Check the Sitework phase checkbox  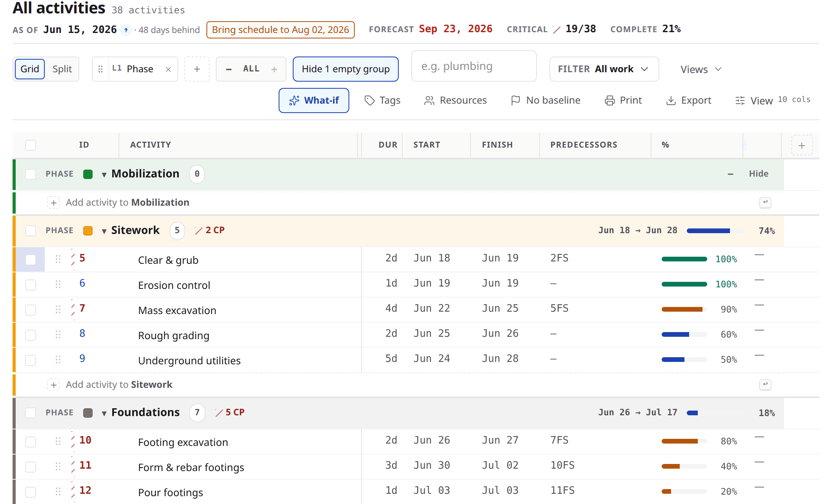(x=31, y=230)
